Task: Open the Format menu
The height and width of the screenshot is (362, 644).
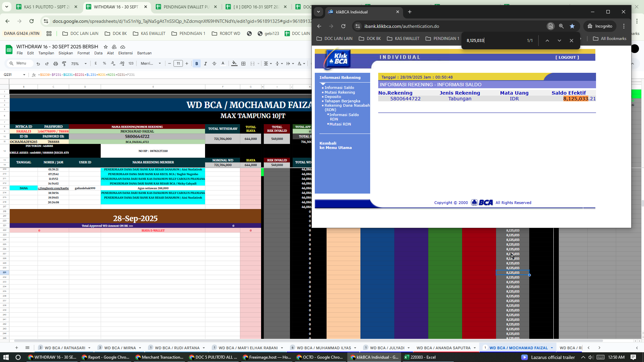Action: point(84,53)
